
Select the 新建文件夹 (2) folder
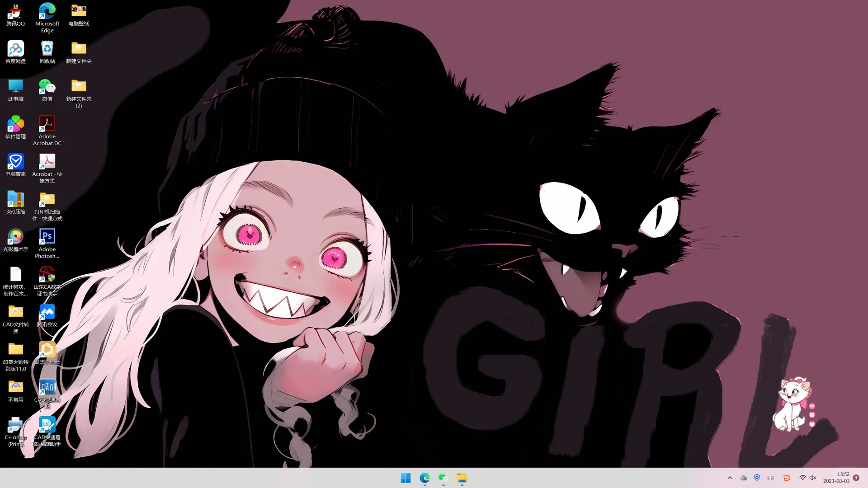(79, 93)
